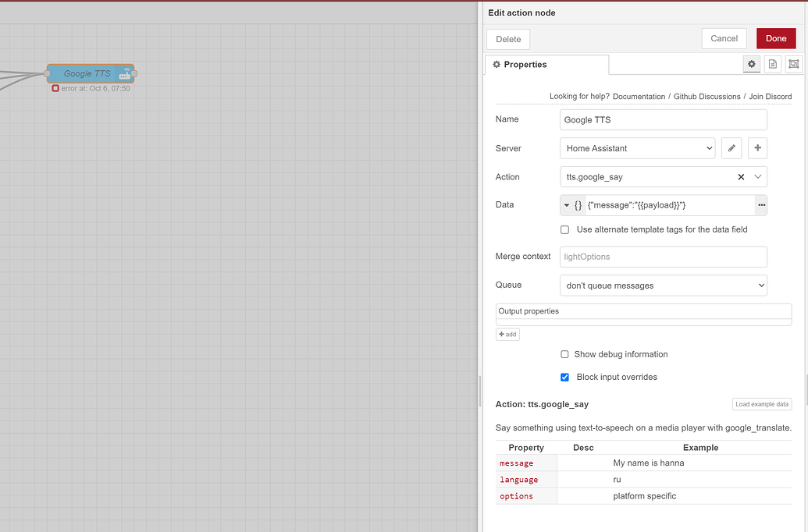Focus the Merge context field
This screenshot has width=808, height=532.
pos(664,257)
